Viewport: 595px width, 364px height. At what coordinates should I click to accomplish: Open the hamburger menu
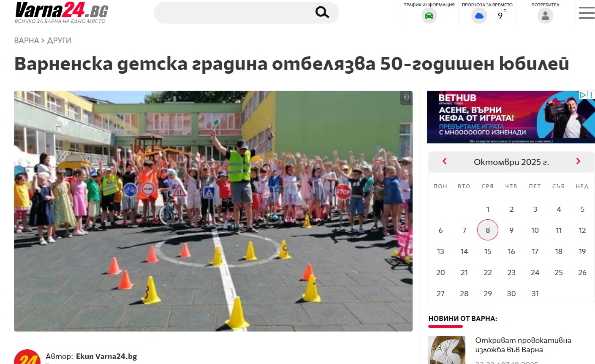586,13
